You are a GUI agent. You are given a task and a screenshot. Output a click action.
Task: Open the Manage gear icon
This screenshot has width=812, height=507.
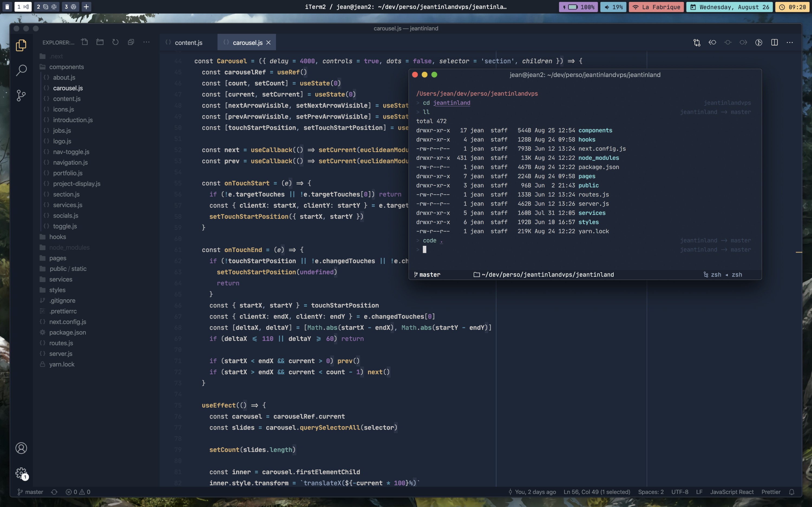(x=21, y=473)
